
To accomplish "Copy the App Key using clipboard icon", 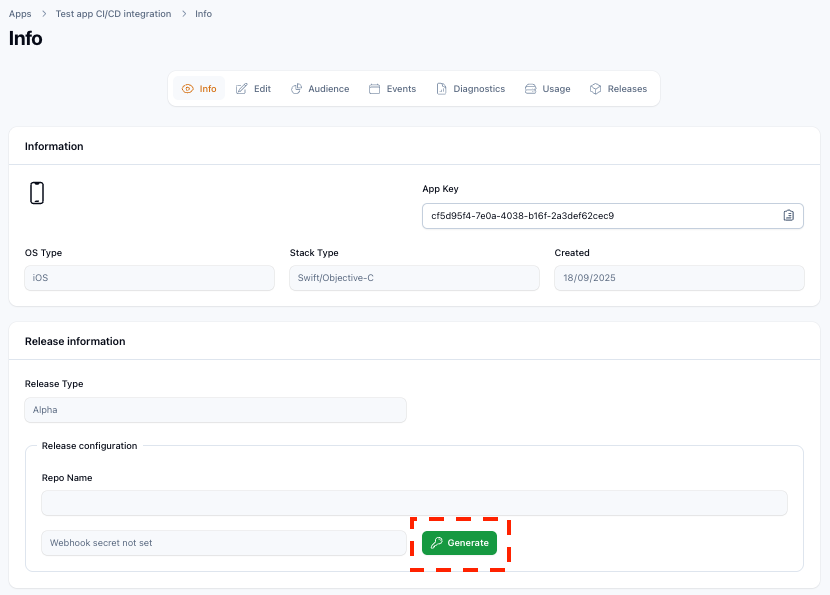I will tap(788, 215).
